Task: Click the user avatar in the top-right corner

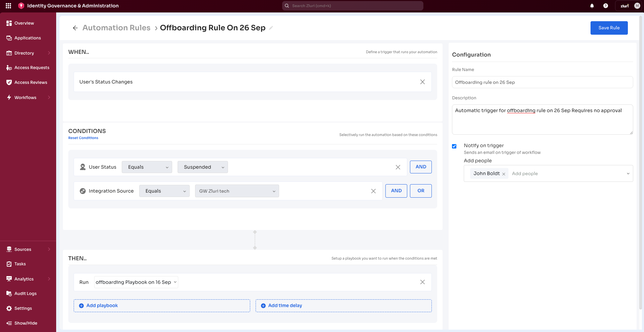Action: click(637, 5)
